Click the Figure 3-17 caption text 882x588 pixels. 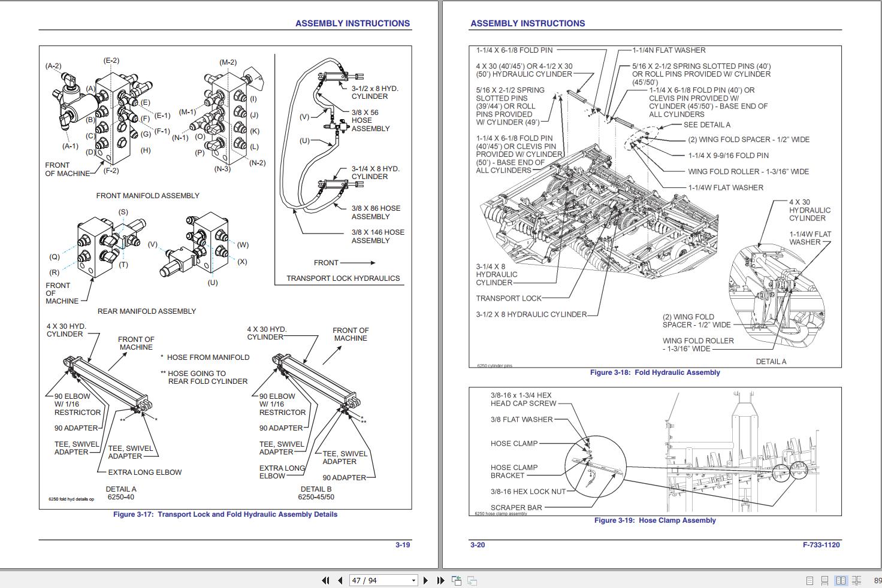tap(225, 514)
